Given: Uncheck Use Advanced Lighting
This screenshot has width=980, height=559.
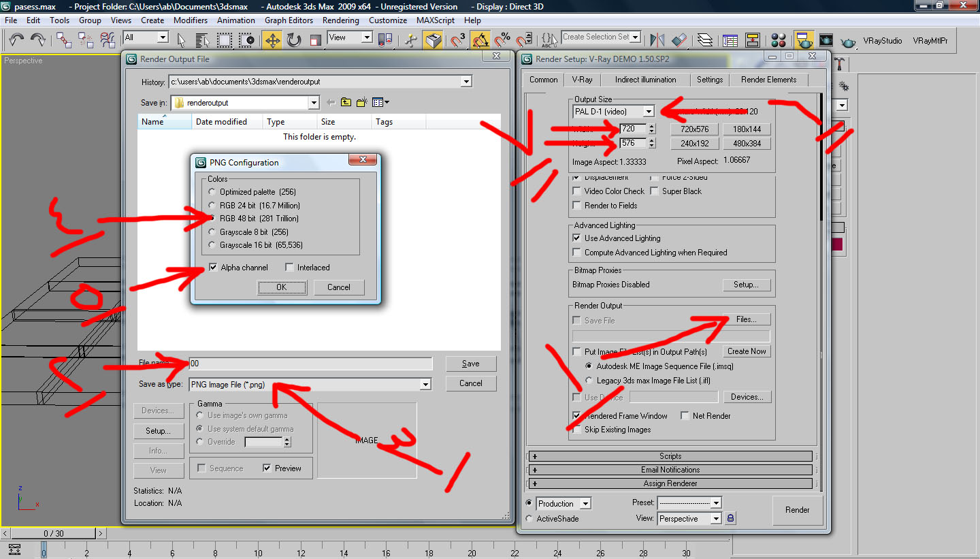Looking at the screenshot, I should pyautogui.click(x=577, y=238).
